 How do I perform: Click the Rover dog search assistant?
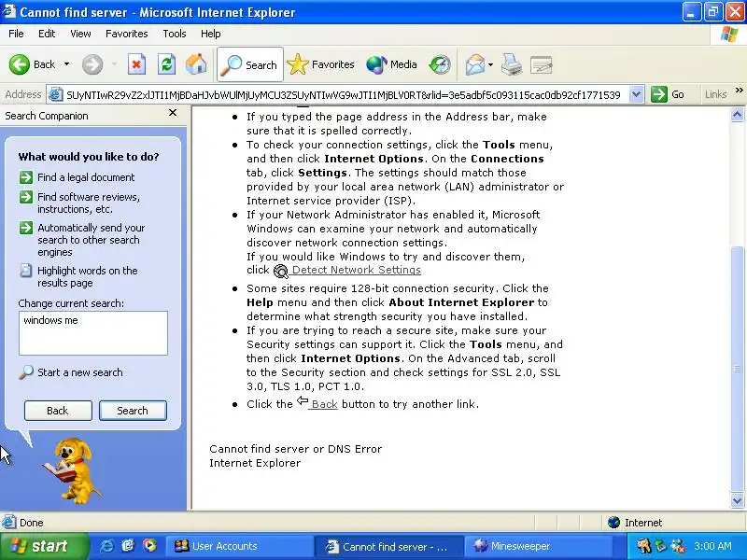tap(73, 470)
